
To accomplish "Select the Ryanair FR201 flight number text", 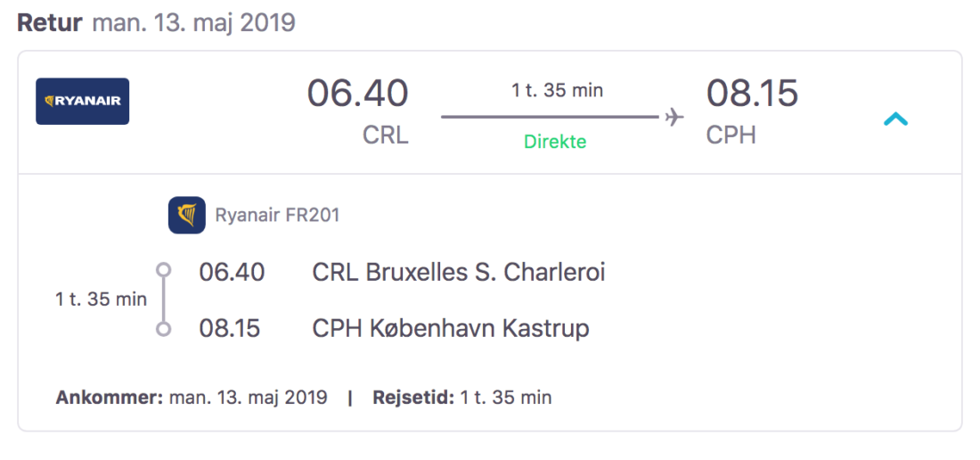I will click(x=277, y=215).
